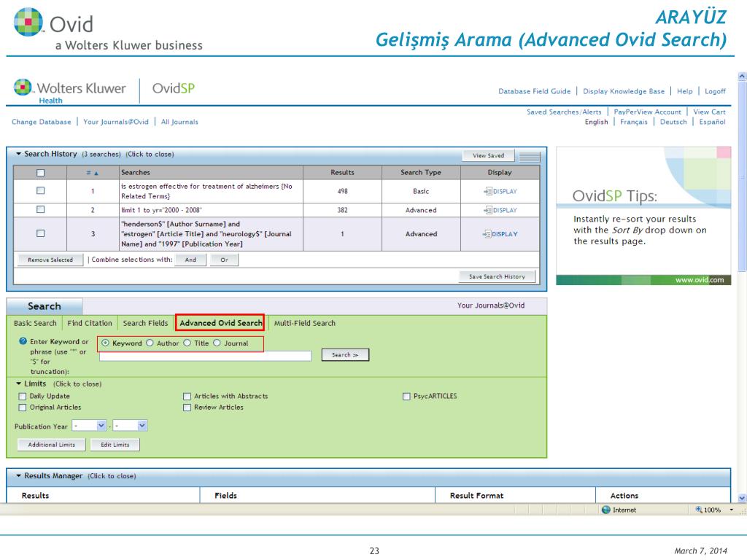The image size is (747, 560).
Task: Select the Keyword radio button
Action: click(105, 343)
